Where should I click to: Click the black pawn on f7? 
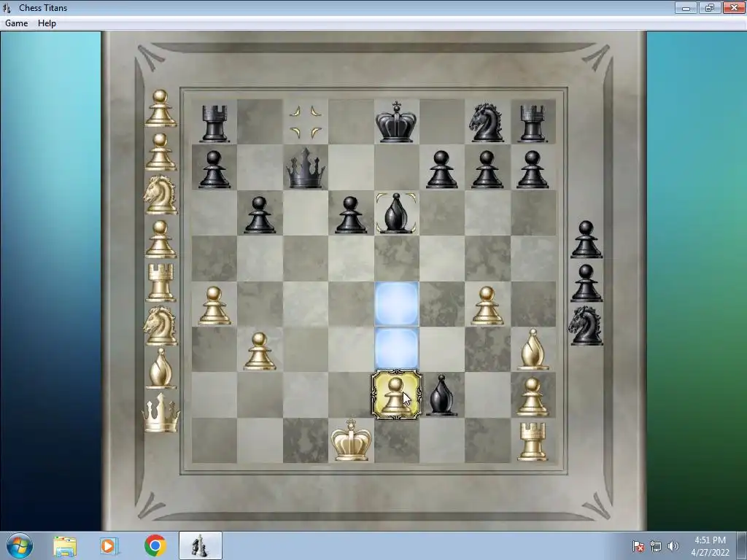coord(441,169)
